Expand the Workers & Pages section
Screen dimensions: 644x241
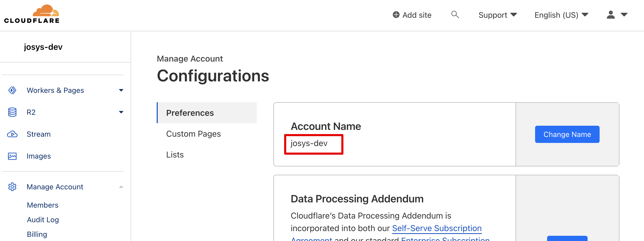(121, 90)
